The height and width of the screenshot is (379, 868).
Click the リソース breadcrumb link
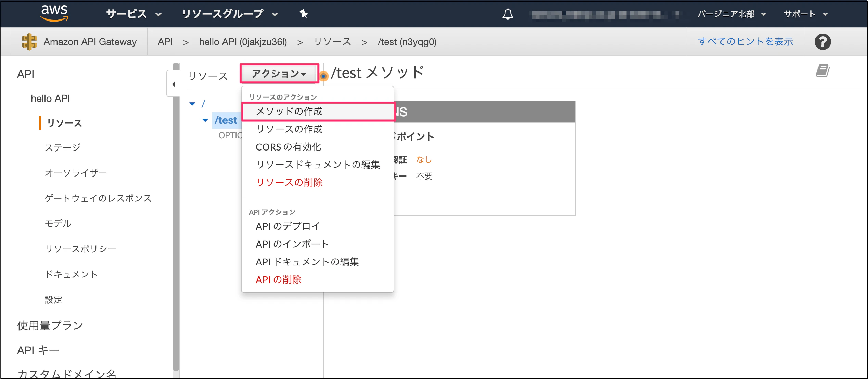pos(333,42)
